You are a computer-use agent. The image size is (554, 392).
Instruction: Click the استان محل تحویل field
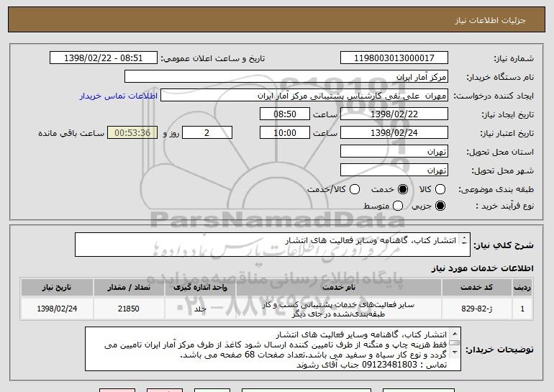(x=394, y=152)
